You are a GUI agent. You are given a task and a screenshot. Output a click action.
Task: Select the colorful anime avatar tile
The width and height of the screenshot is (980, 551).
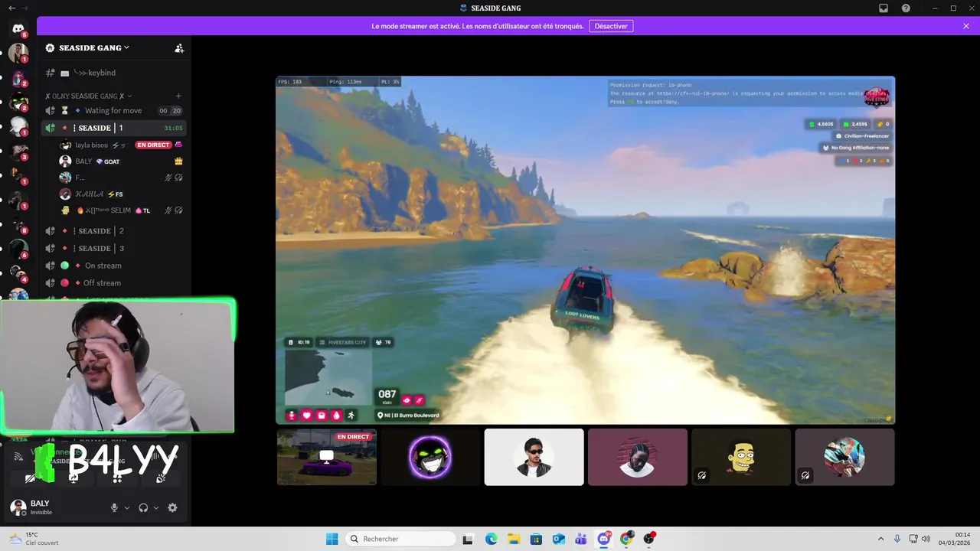coord(844,457)
